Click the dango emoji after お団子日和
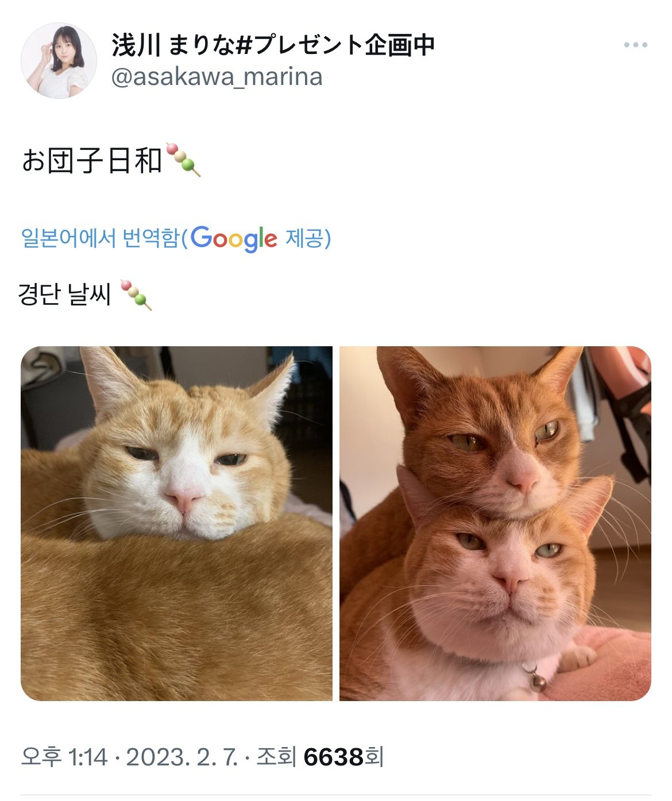 coord(183,159)
